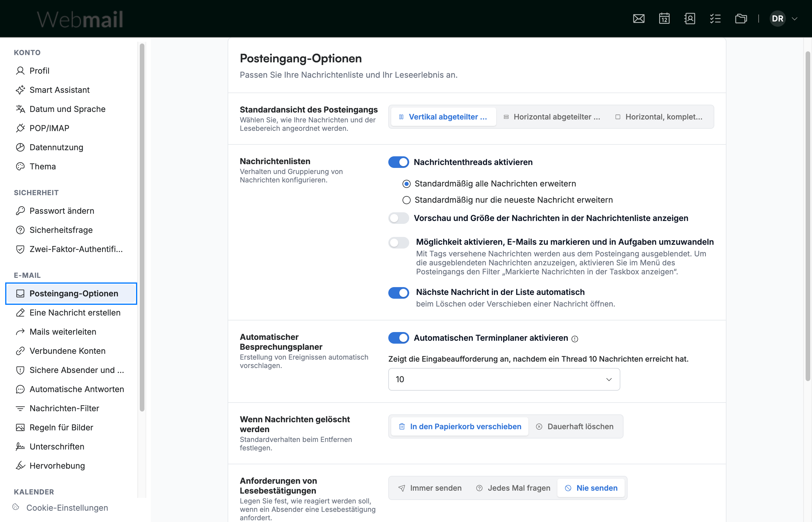Screen dimensions: 812x522
Task: Go to Smart Assistant settings label
Action: coord(60,90)
